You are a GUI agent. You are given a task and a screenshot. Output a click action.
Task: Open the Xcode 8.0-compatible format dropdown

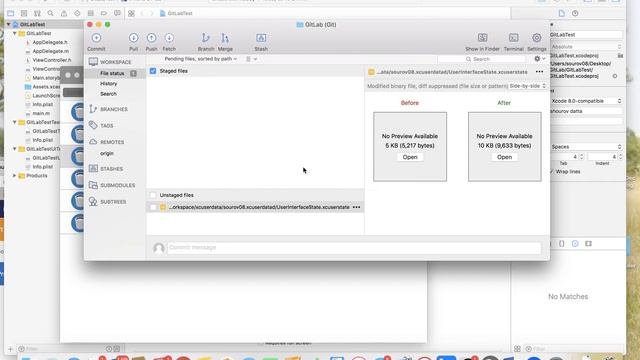586,101
